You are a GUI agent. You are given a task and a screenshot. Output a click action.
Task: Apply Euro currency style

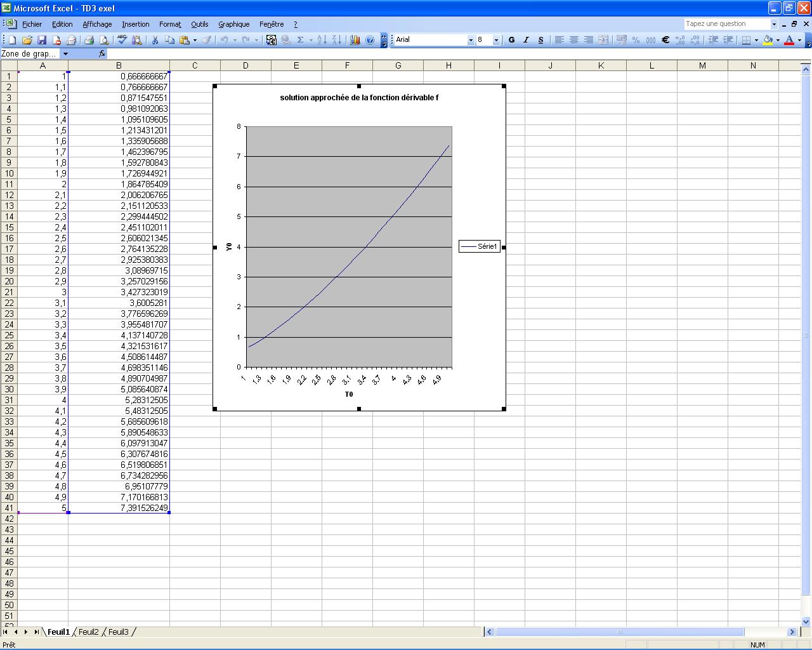click(665, 40)
